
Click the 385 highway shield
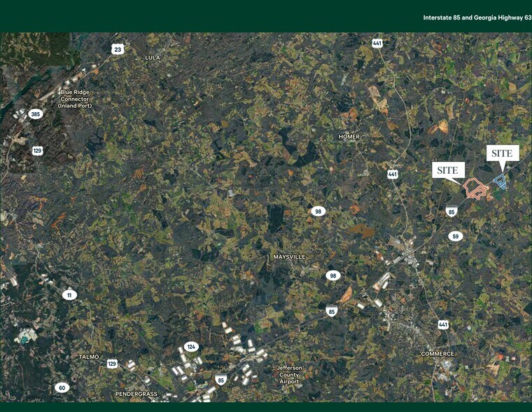click(x=36, y=114)
